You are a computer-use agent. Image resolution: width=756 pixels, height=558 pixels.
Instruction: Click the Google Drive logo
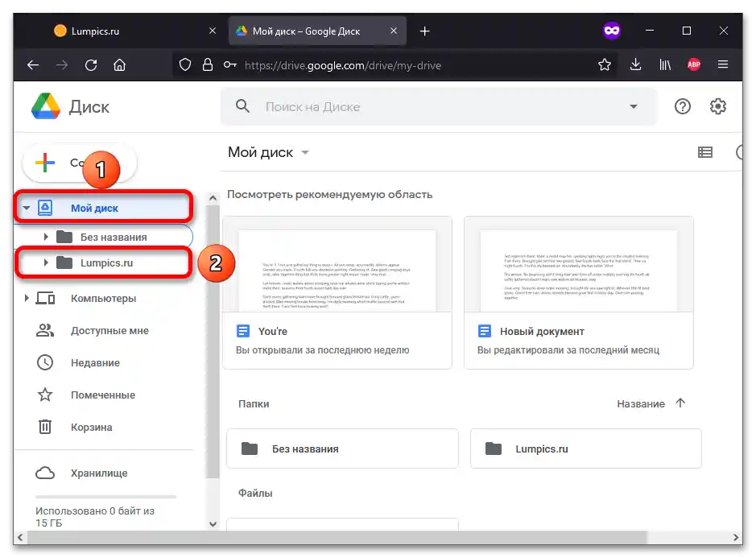click(46, 106)
